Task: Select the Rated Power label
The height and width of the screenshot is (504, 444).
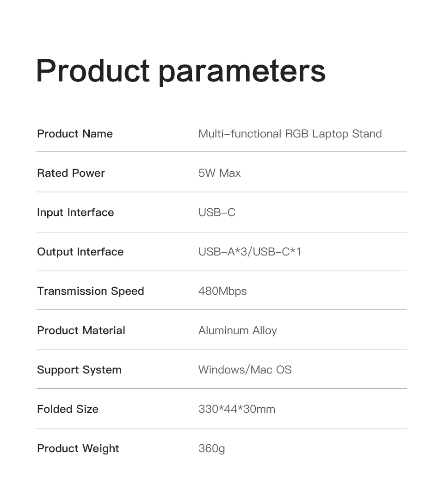Action: (x=71, y=173)
